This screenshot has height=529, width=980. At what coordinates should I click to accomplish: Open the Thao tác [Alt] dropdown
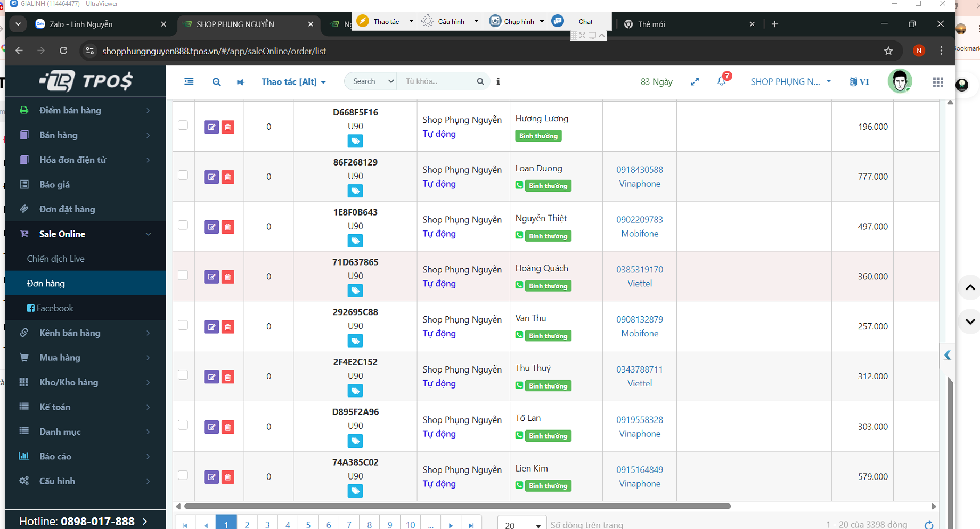293,82
